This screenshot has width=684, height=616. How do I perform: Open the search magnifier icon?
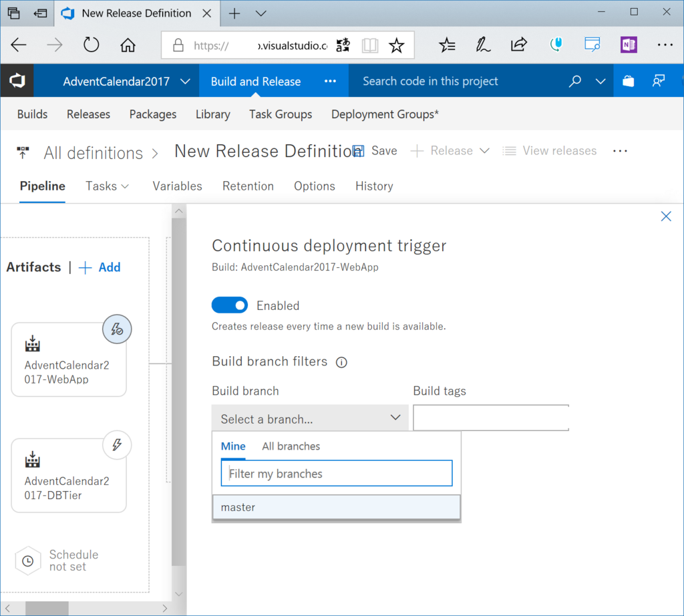575,81
